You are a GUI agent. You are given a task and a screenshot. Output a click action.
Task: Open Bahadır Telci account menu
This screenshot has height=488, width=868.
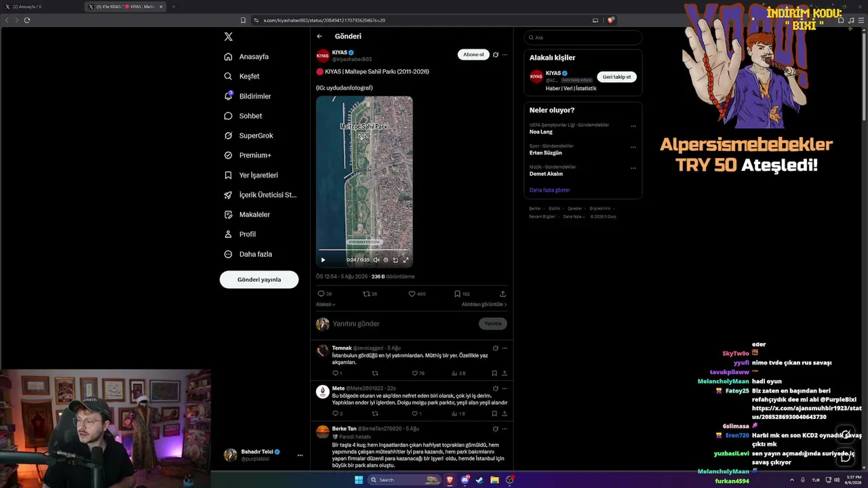pos(264,455)
